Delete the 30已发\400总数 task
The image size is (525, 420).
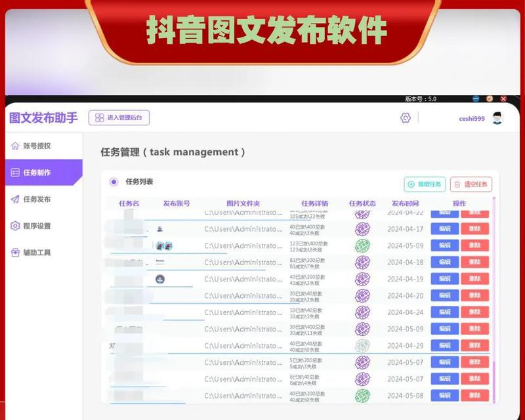(x=474, y=329)
